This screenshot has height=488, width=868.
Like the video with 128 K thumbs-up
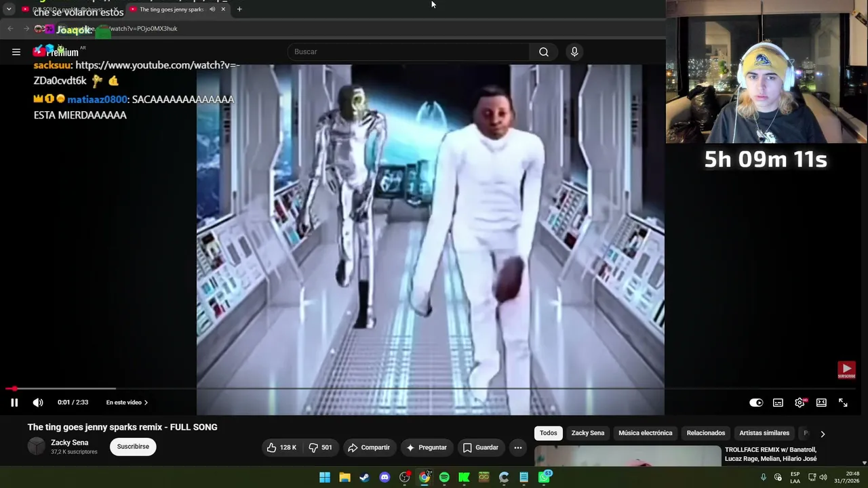[x=282, y=447]
